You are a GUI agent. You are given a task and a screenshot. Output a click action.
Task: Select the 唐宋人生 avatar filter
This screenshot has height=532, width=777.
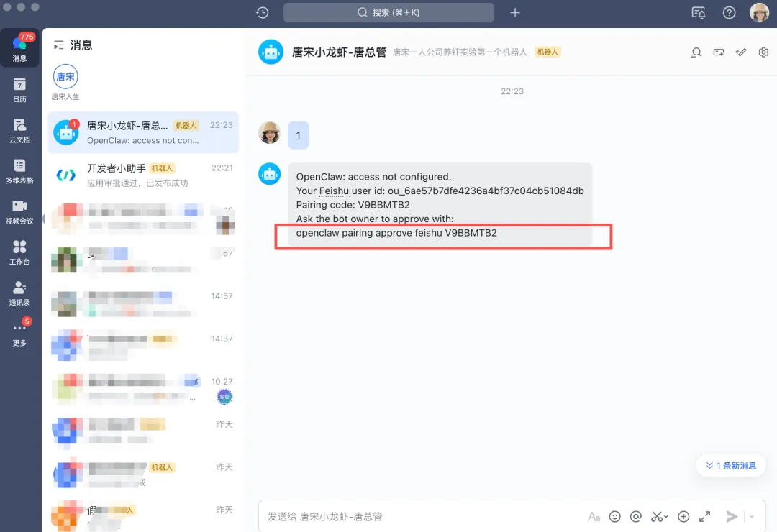tap(65, 82)
